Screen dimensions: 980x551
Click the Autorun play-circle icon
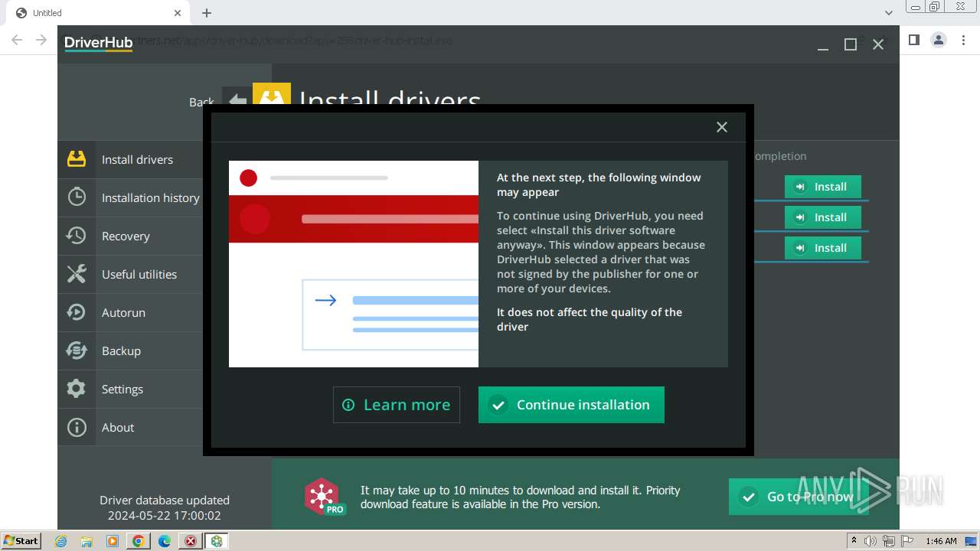click(x=77, y=311)
